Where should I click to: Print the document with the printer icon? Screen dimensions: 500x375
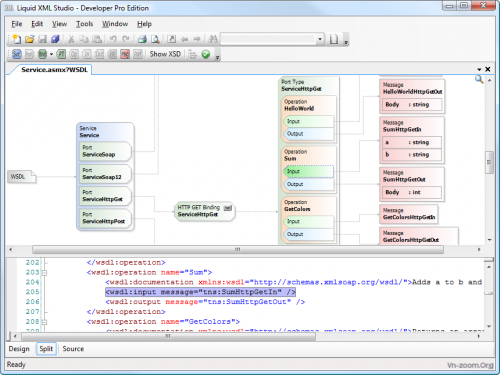(142, 39)
